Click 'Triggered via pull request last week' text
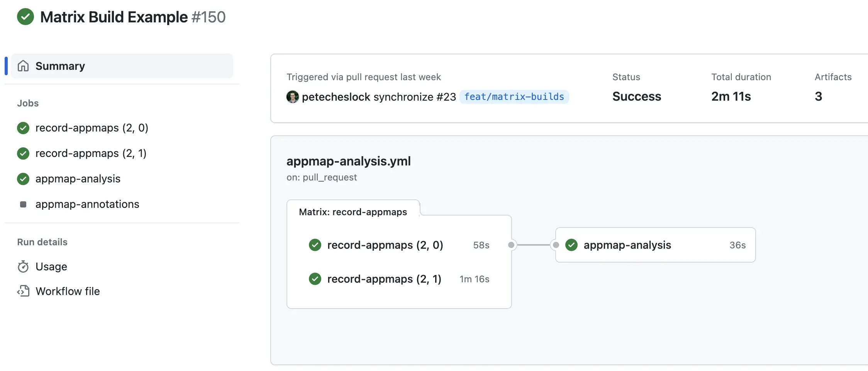Image resolution: width=868 pixels, height=371 pixels. 364,77
